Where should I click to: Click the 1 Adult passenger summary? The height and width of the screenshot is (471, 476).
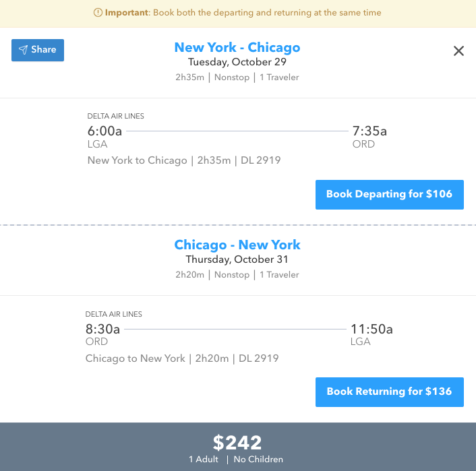click(203, 460)
